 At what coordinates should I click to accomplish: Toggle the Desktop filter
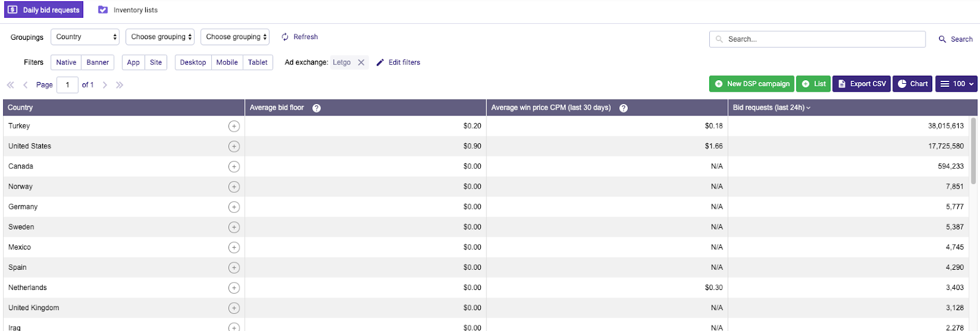[193, 62]
